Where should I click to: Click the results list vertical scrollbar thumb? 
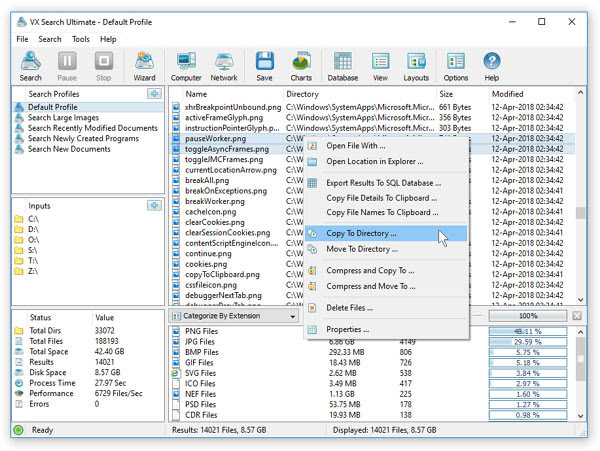(x=580, y=213)
